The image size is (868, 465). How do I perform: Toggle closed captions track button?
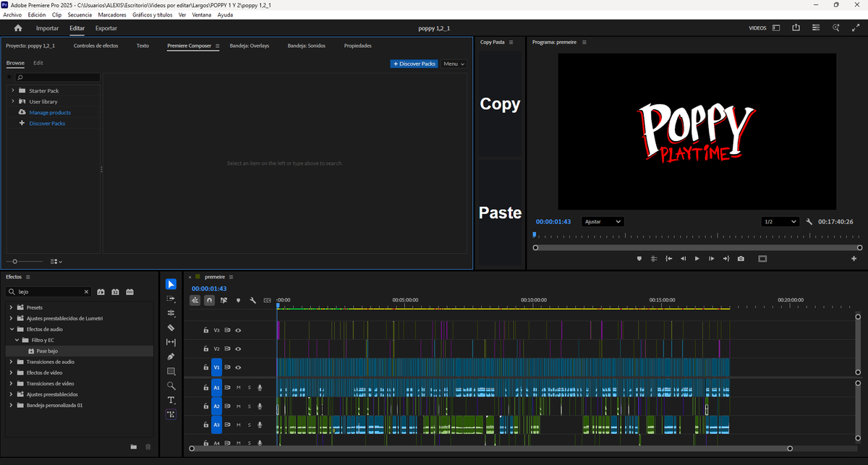(267, 300)
